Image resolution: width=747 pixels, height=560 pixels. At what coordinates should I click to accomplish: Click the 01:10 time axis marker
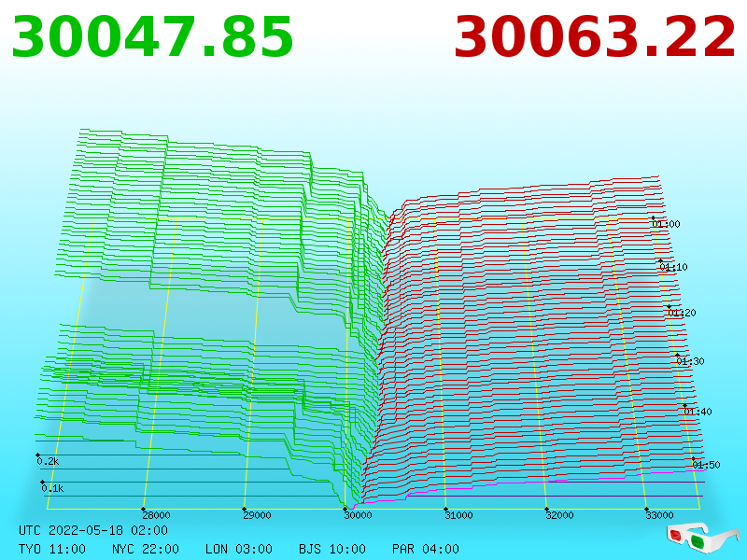tap(673, 267)
